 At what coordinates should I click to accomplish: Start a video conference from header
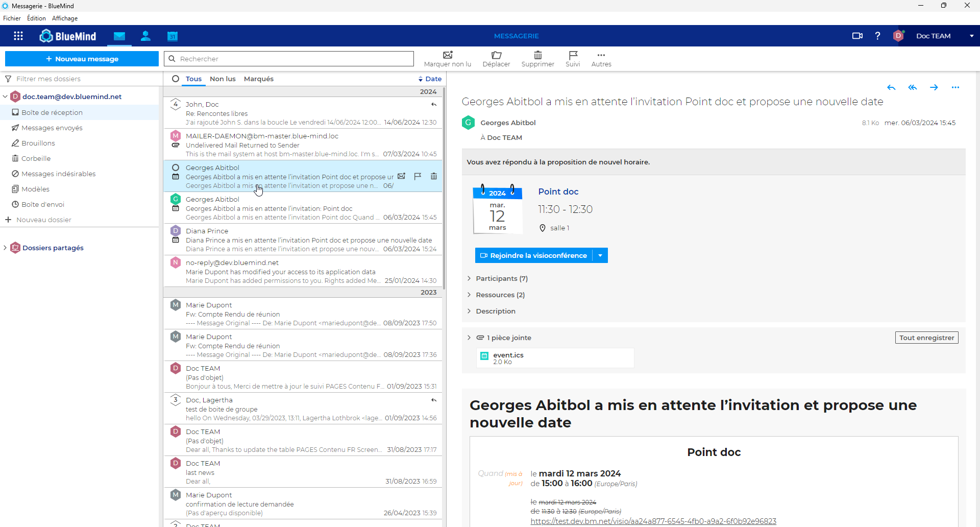coord(857,36)
